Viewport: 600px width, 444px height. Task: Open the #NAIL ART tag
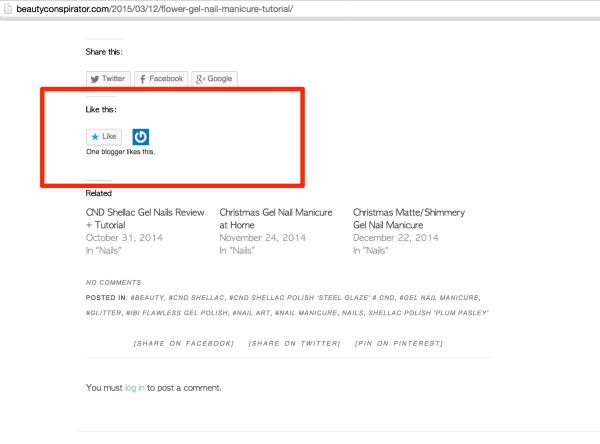(x=251, y=313)
